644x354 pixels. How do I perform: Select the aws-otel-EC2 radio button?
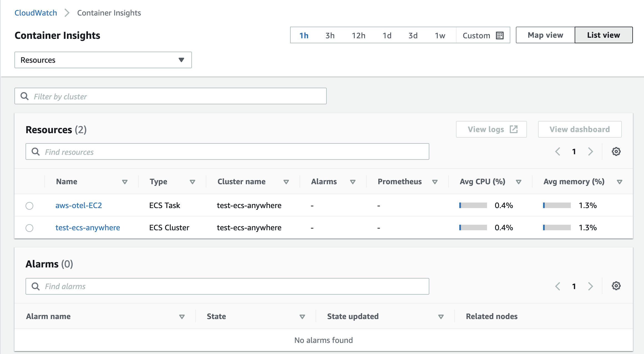[x=29, y=206]
